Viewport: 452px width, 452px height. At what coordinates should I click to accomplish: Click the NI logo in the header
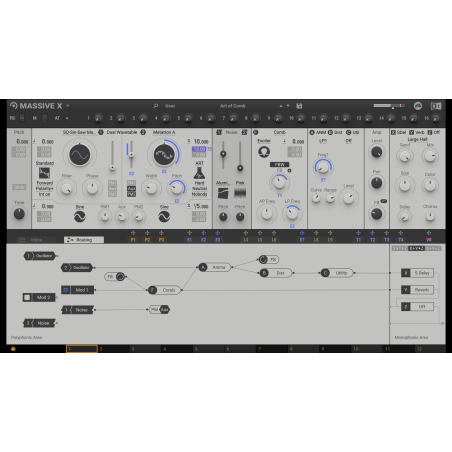pyautogui.click(x=418, y=106)
